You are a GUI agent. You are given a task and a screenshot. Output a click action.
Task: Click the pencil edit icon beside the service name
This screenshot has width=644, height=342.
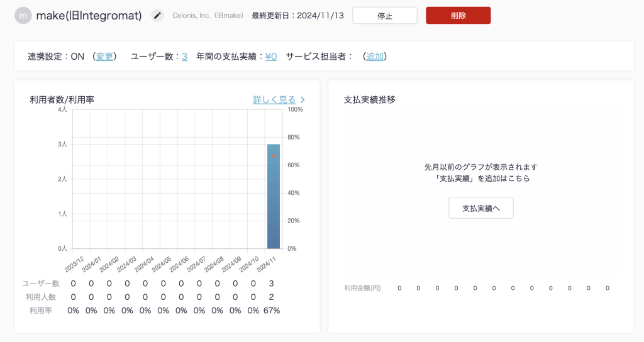click(157, 16)
